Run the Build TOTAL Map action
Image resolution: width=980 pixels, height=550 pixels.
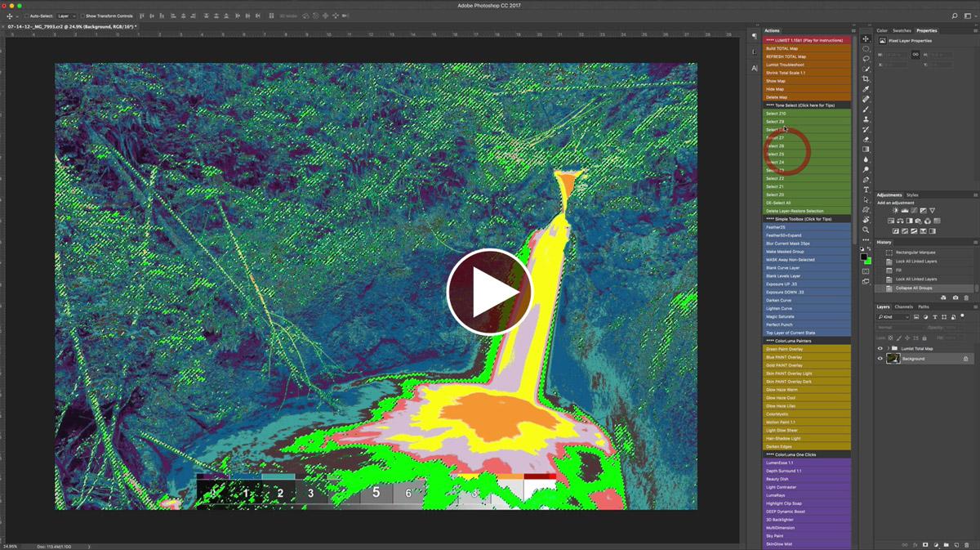[782, 48]
